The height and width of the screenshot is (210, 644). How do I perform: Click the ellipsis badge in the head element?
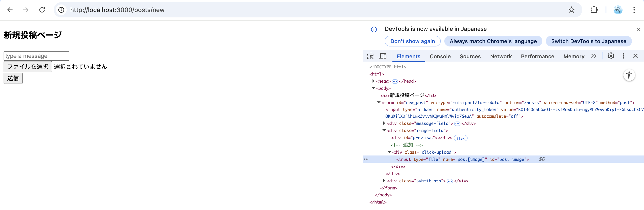(x=395, y=81)
